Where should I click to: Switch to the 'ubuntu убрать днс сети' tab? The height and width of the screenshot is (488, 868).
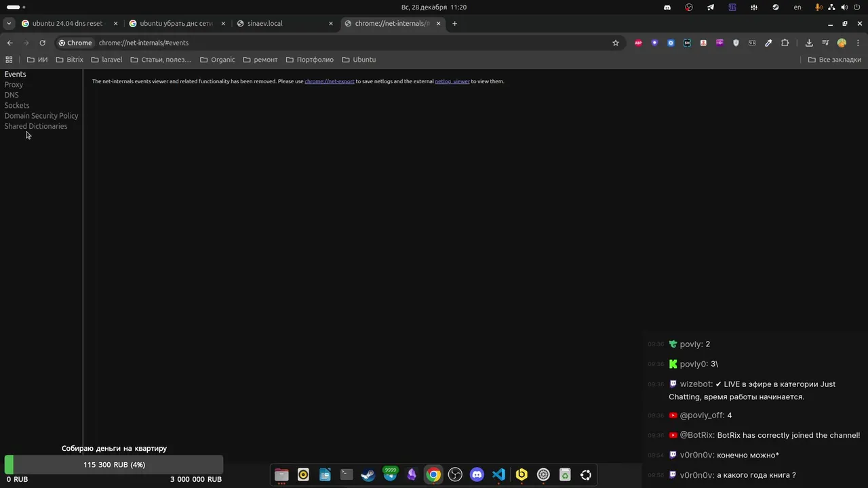click(177, 23)
